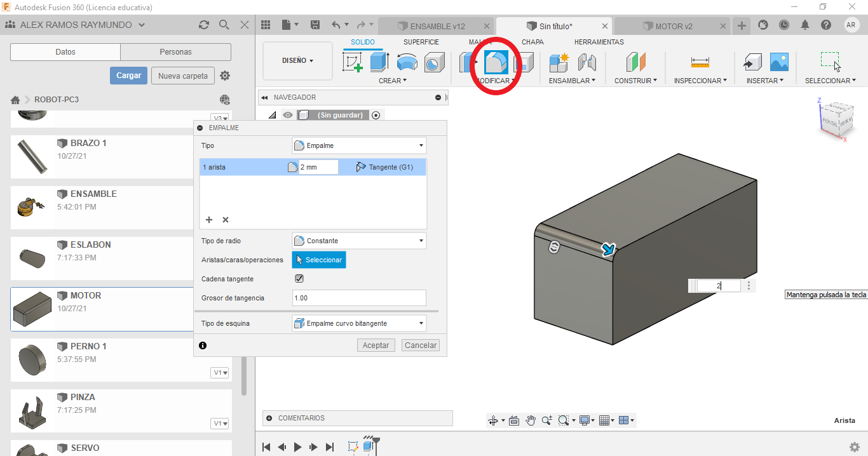
Task: Click the extensions icon beside new tab
Action: point(763,25)
